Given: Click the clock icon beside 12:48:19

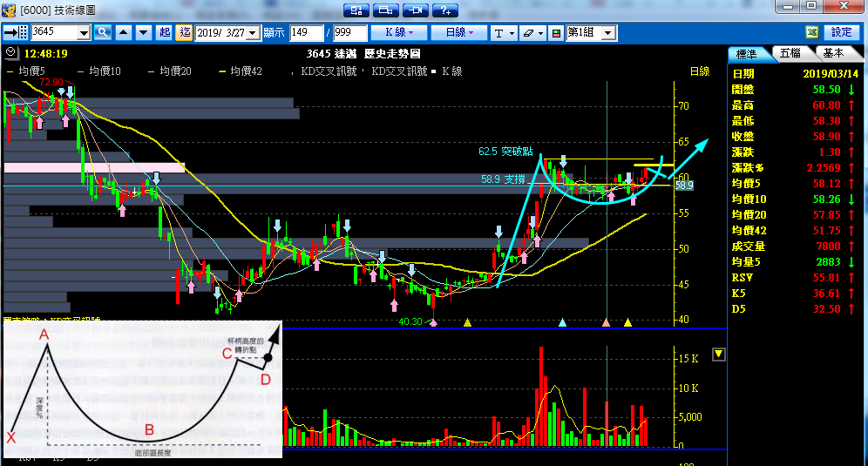Looking at the screenshot, I should coord(11,53).
